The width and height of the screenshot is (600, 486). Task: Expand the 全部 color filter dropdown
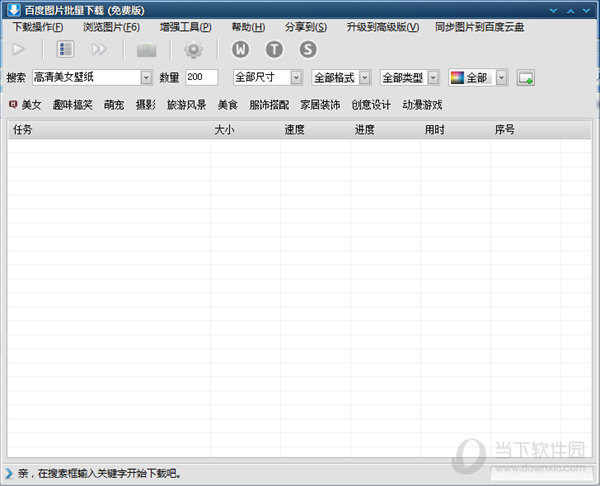[x=501, y=78]
